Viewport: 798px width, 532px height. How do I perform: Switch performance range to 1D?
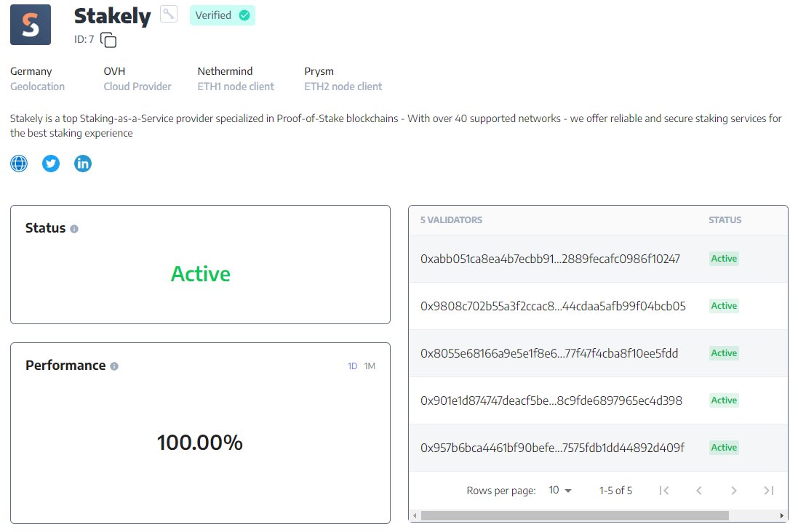352,366
